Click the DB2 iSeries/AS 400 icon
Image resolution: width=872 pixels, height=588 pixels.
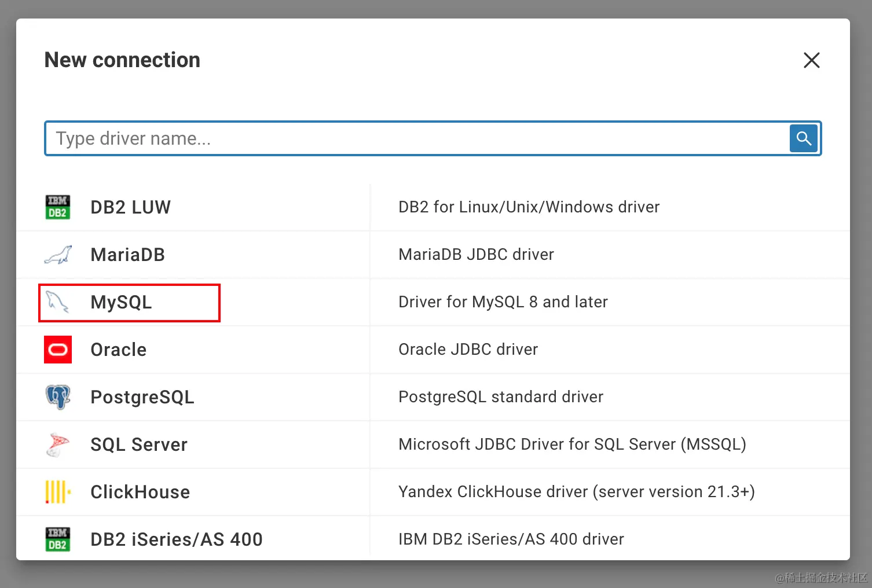point(58,539)
